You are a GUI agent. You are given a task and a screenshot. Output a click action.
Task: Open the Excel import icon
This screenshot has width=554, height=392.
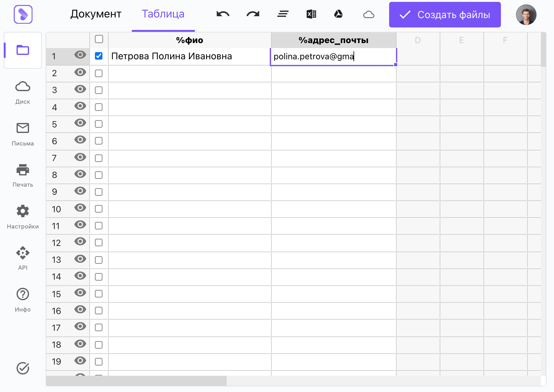tap(311, 14)
